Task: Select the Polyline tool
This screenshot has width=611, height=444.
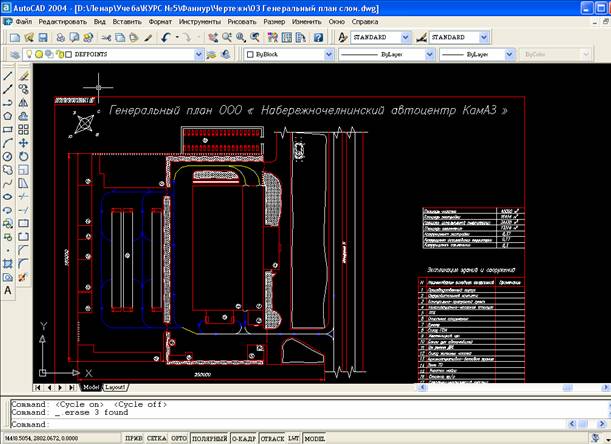Action: [x=8, y=103]
